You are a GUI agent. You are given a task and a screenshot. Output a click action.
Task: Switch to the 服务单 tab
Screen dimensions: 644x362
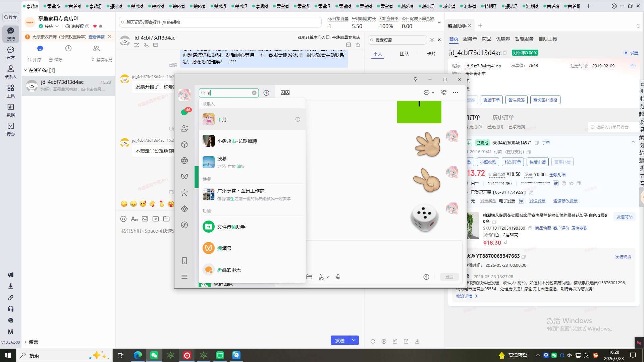tap(470, 39)
